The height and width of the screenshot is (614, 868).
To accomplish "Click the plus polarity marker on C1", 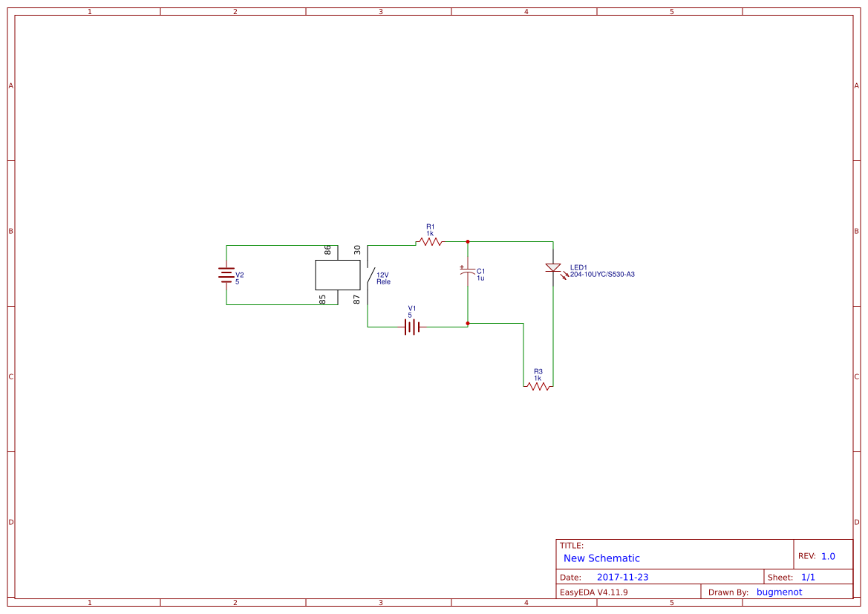I will (461, 267).
